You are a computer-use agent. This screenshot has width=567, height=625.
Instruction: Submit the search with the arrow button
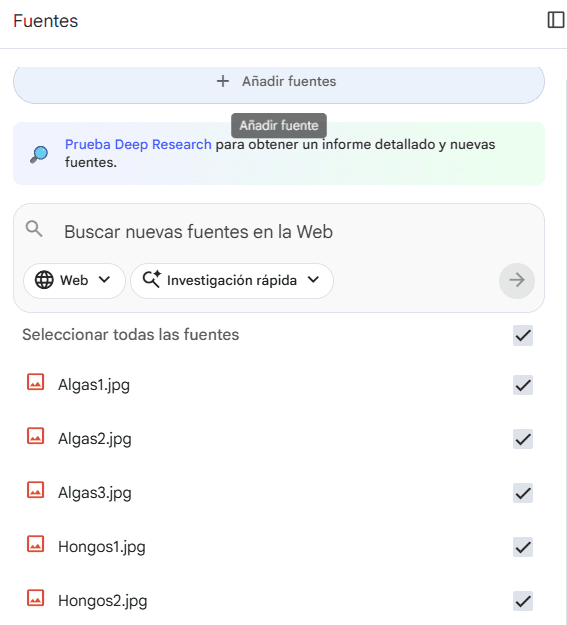pyautogui.click(x=517, y=280)
